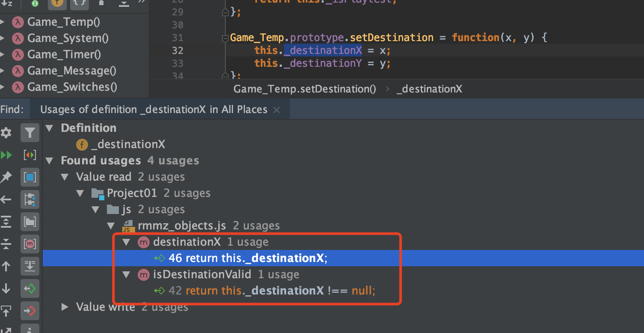Toggle show write access red arrow
Screen dimensions: 644x333
[x=30, y=311]
